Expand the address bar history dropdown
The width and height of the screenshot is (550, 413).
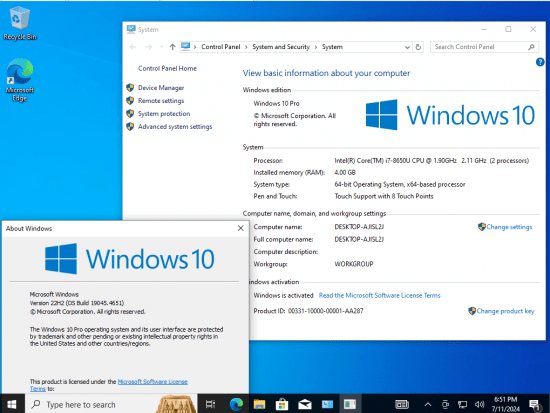point(407,47)
